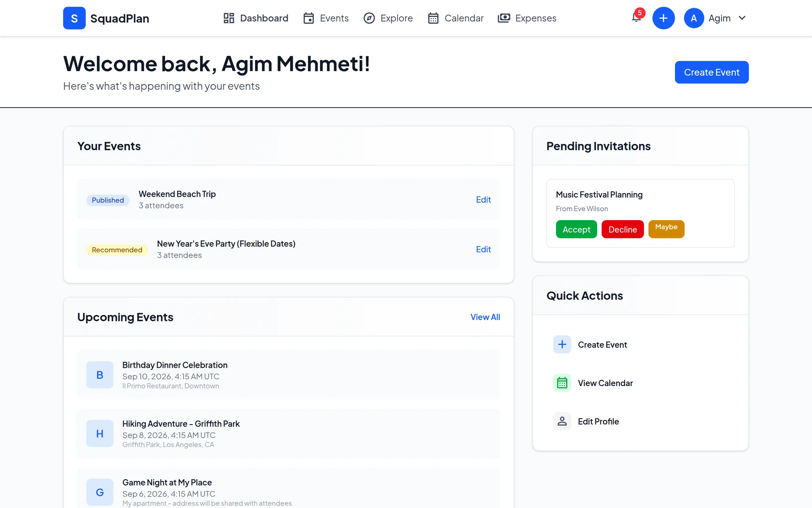812x508 pixels.
Task: Click the blue plus button in header
Action: 664,18
